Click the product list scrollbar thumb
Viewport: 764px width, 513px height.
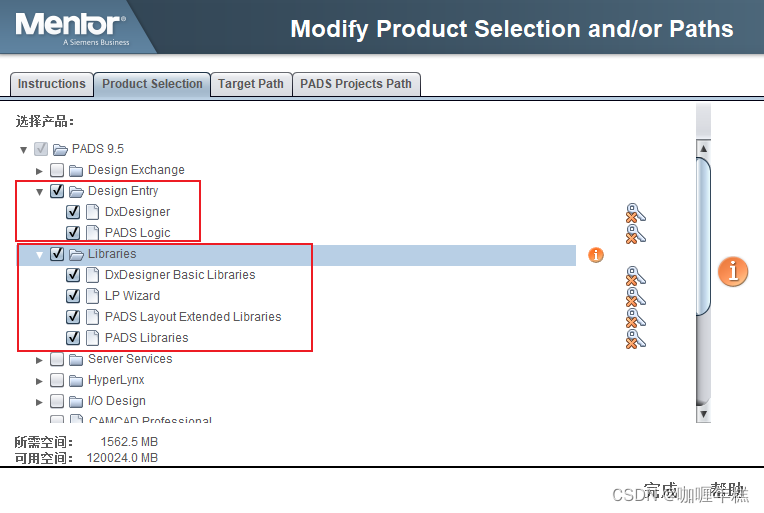703,236
